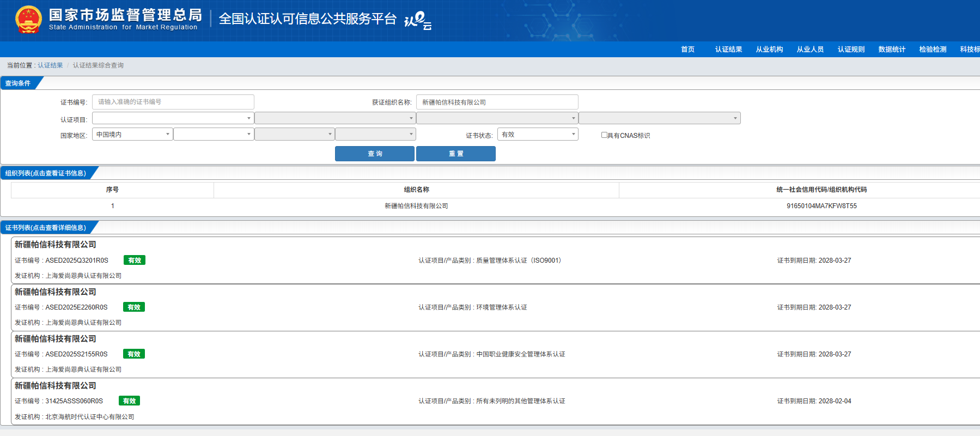Expand the 国家地区 中国境内 dropdown
Viewport: 980px width, 436px height.
(132, 135)
